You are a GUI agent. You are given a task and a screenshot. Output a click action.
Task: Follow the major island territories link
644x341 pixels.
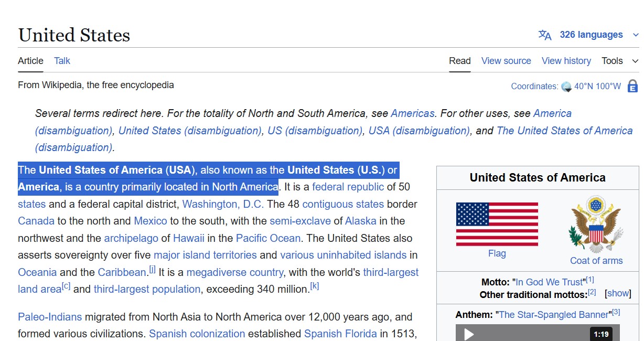click(205, 255)
